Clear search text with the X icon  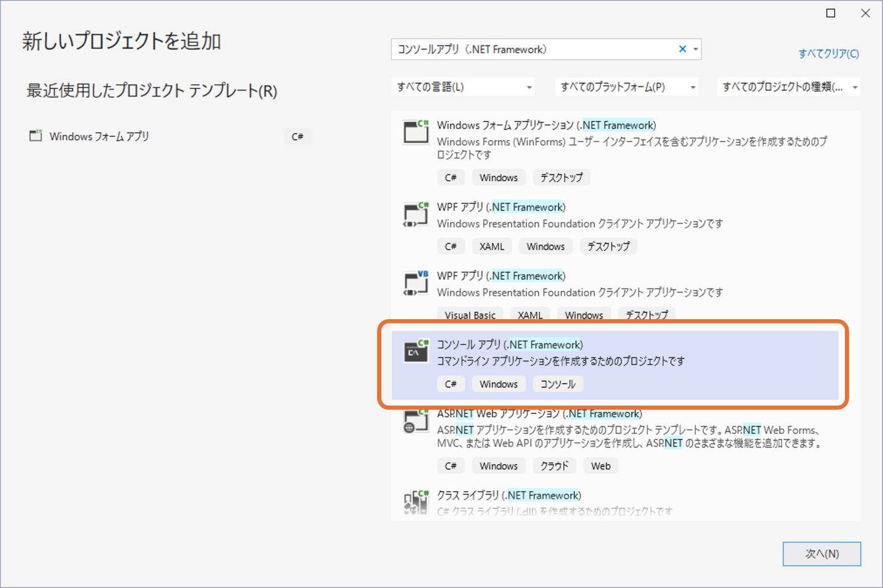pyautogui.click(x=682, y=49)
